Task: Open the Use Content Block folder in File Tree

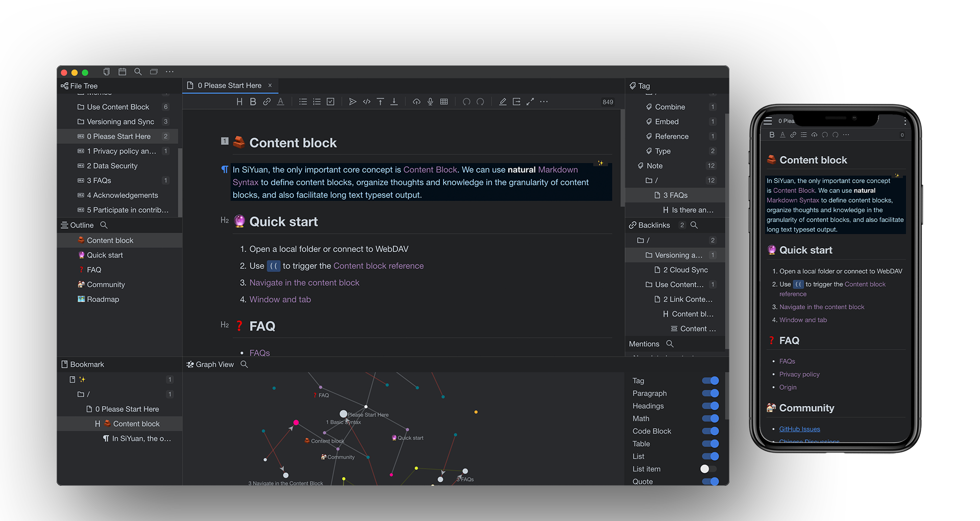Action: [x=118, y=107]
